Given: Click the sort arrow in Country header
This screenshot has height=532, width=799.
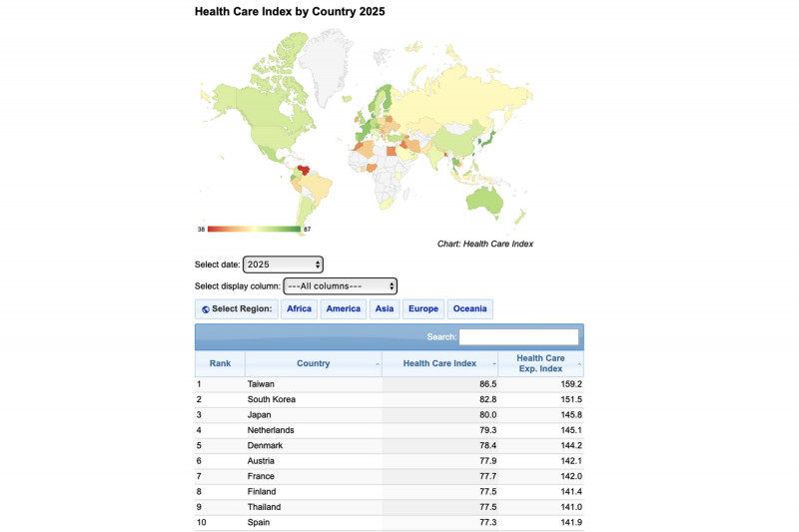Looking at the screenshot, I should (378, 364).
